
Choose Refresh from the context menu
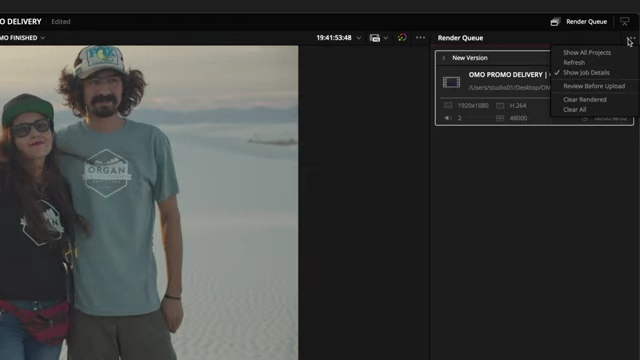574,62
